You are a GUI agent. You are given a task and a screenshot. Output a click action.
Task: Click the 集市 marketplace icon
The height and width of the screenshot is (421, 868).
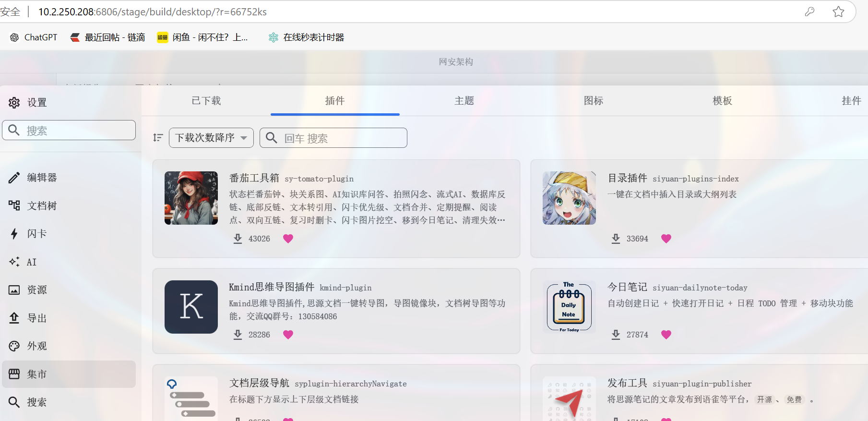[x=14, y=374]
